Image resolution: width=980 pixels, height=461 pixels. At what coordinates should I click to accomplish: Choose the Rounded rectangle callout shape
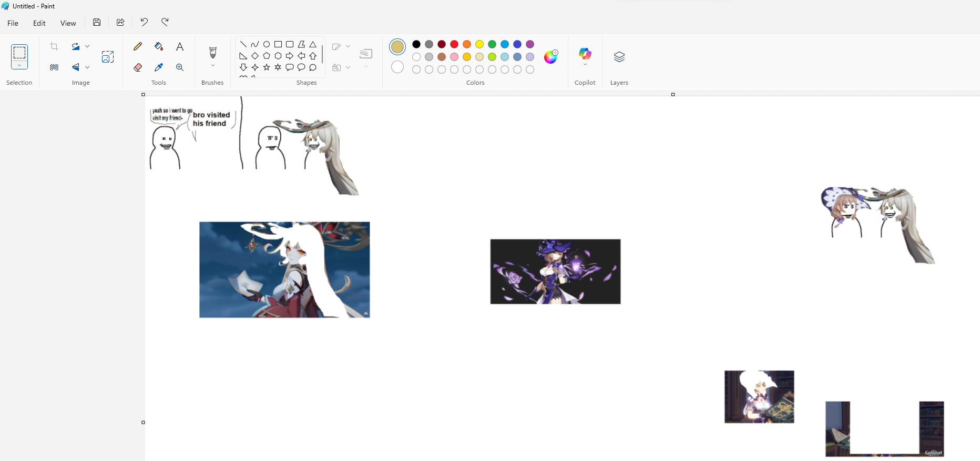[290, 67]
